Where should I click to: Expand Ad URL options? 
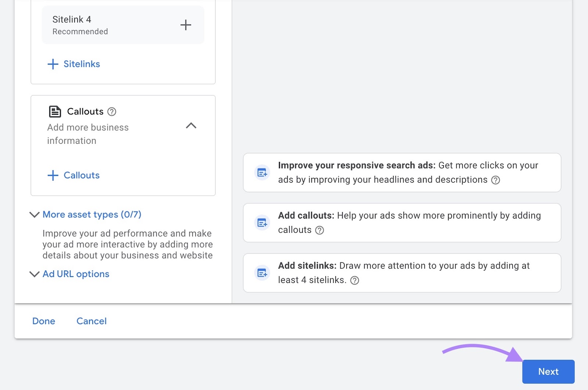[x=76, y=274]
